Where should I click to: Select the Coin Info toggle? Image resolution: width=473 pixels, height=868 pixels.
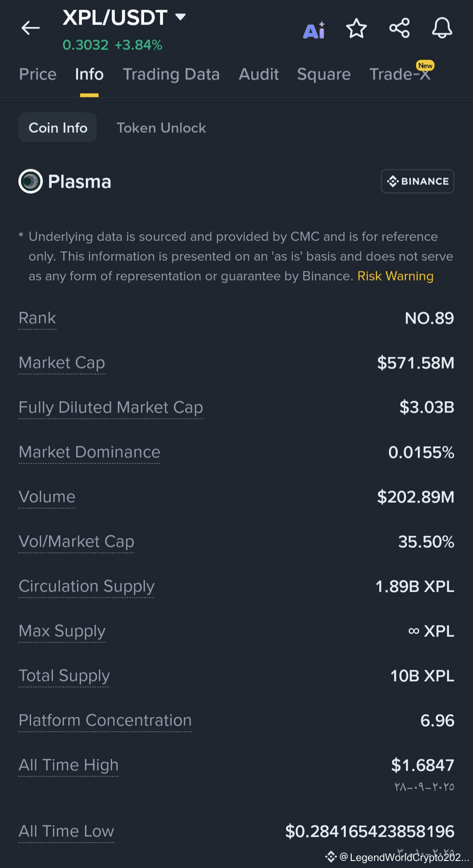coord(58,128)
